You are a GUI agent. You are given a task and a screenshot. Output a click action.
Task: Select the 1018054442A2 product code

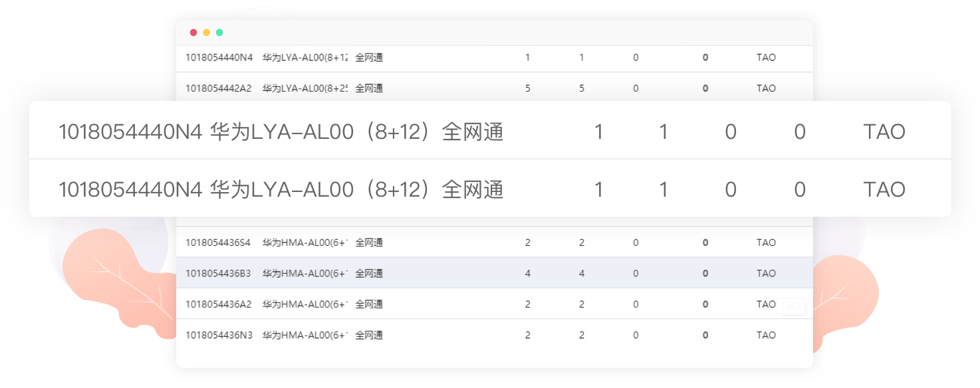pyautogui.click(x=219, y=88)
